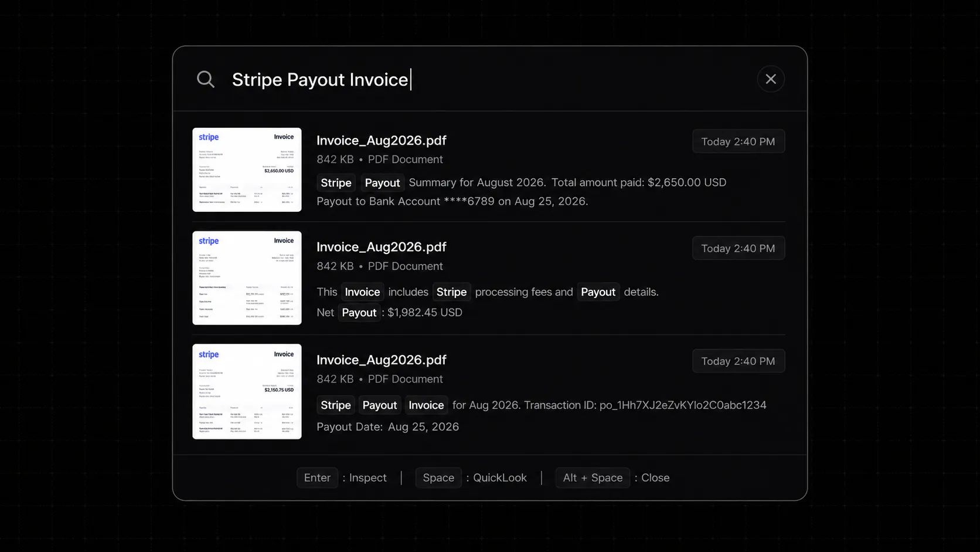Image resolution: width=980 pixels, height=552 pixels.
Task: Select Invoice_Aug2026.pdf title above Transaction ID text
Action: tap(381, 360)
